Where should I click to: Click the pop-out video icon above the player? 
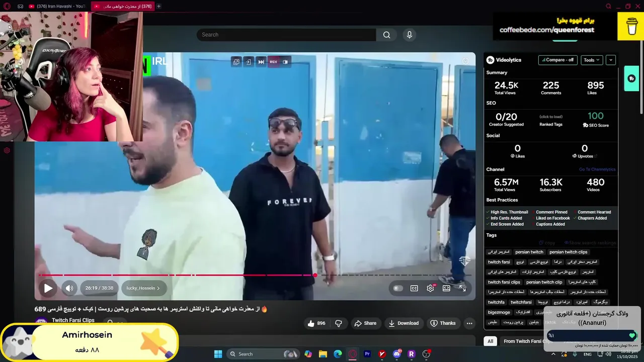pos(236,62)
